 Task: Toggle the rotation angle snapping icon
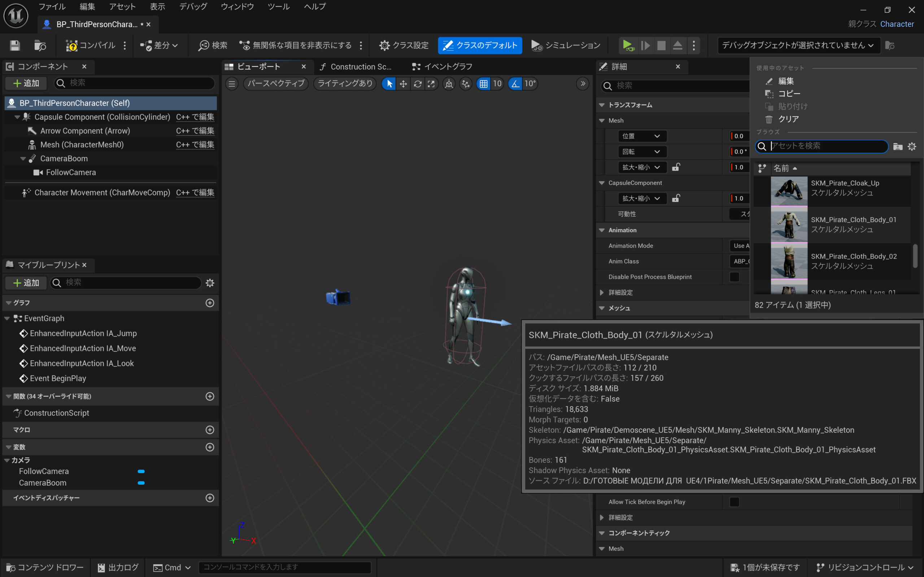(x=515, y=84)
